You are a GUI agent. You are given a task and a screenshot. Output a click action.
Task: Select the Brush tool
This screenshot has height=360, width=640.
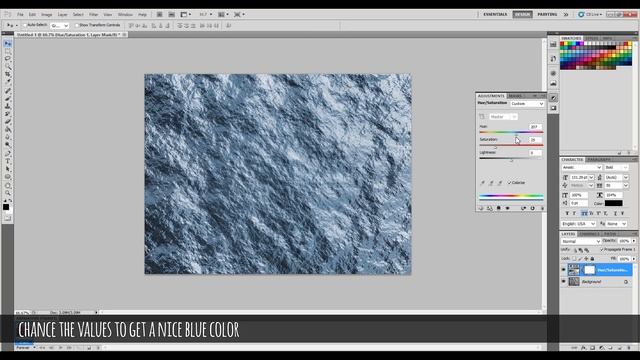click(7, 99)
